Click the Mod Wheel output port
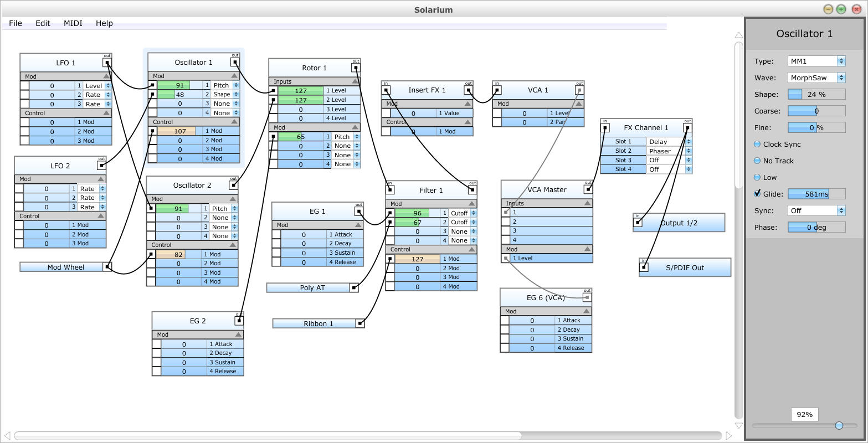 107,267
